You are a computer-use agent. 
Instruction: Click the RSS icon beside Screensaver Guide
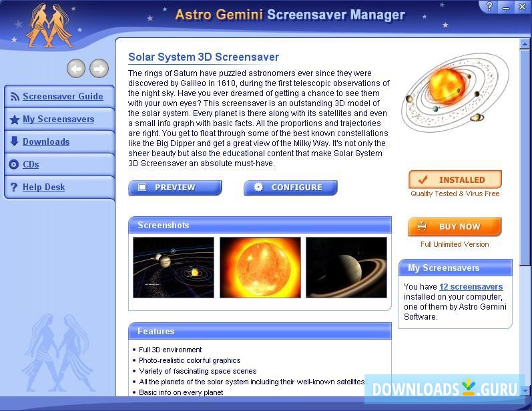coord(15,97)
